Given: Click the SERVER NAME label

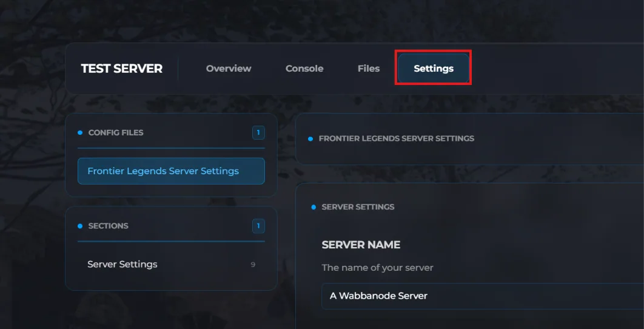Looking at the screenshot, I should click(361, 245).
